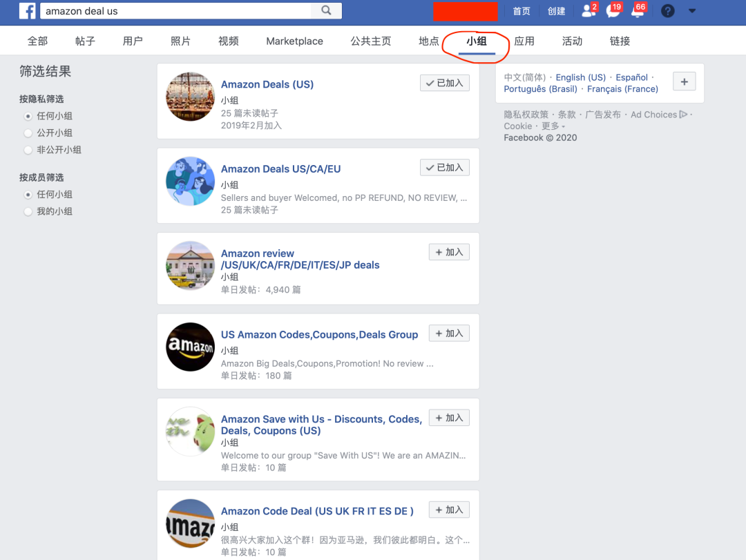
Task: Click black amazon logo avatar of Codes,Coupons group
Action: (191, 347)
